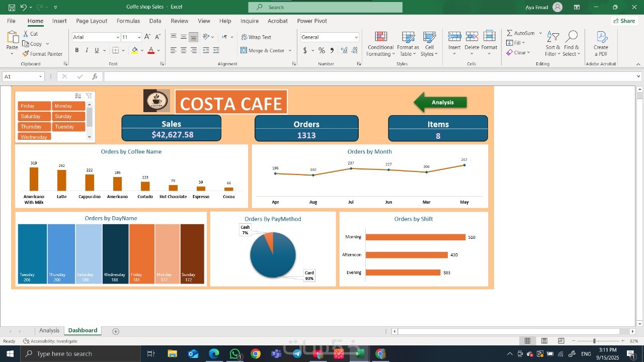Clear the day slicer filter
644x362 pixels.
click(89, 96)
